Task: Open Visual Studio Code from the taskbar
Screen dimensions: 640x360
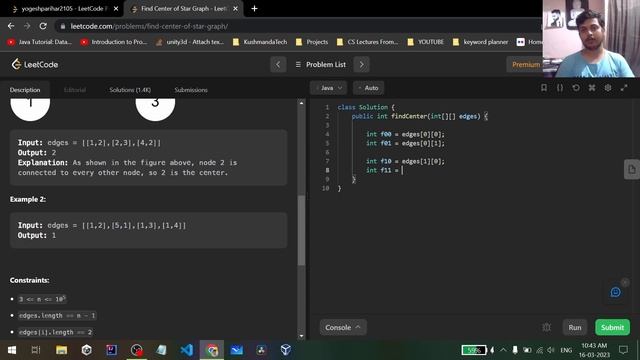Action: click(x=187, y=350)
